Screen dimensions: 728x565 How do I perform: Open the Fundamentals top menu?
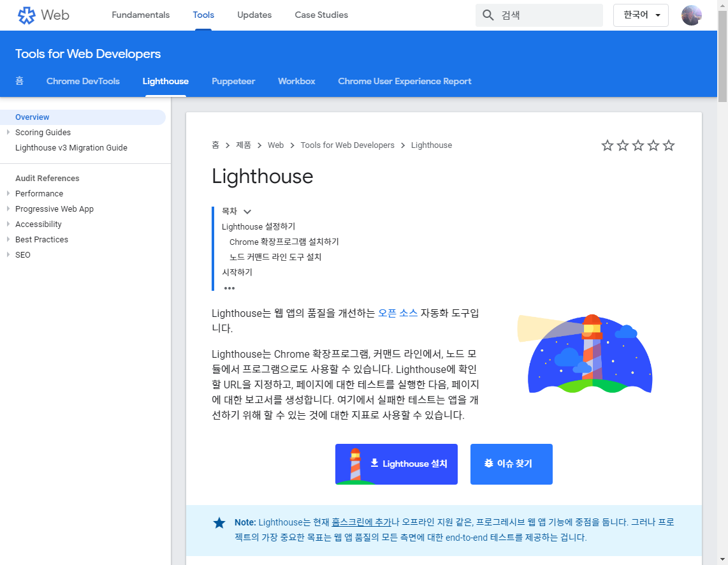click(141, 15)
